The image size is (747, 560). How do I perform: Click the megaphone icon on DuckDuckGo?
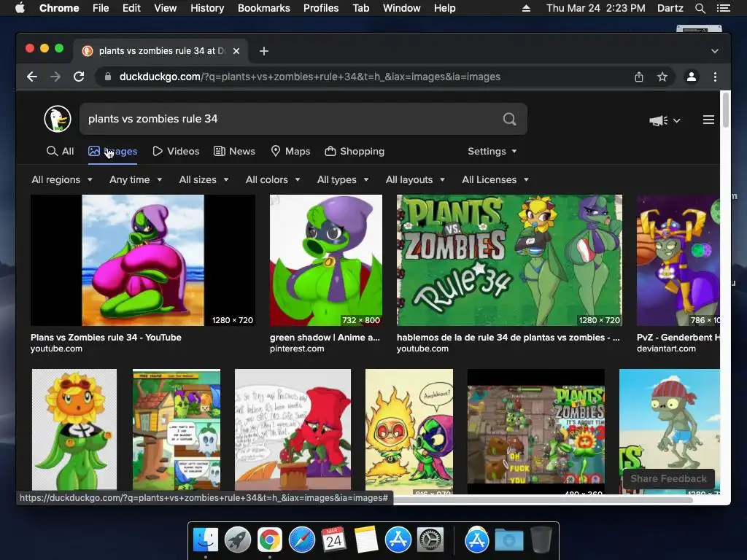click(x=659, y=120)
